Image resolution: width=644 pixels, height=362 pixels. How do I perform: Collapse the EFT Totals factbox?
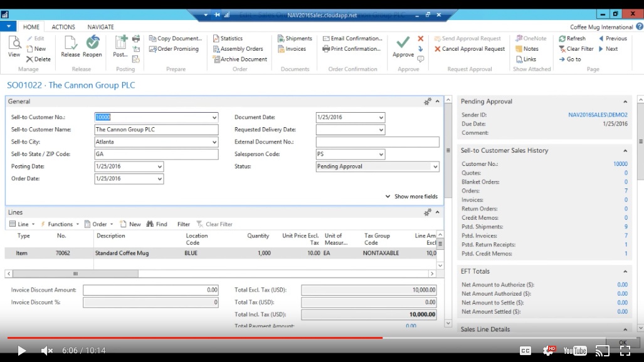(x=625, y=272)
